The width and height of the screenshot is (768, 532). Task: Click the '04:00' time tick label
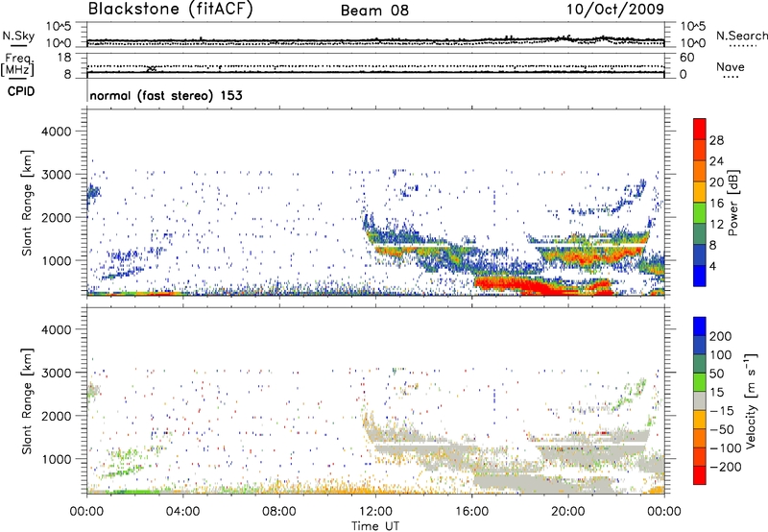point(182,512)
